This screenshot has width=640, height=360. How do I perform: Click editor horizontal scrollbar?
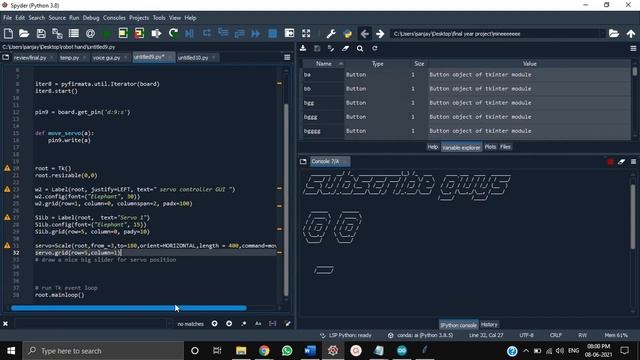[129, 308]
